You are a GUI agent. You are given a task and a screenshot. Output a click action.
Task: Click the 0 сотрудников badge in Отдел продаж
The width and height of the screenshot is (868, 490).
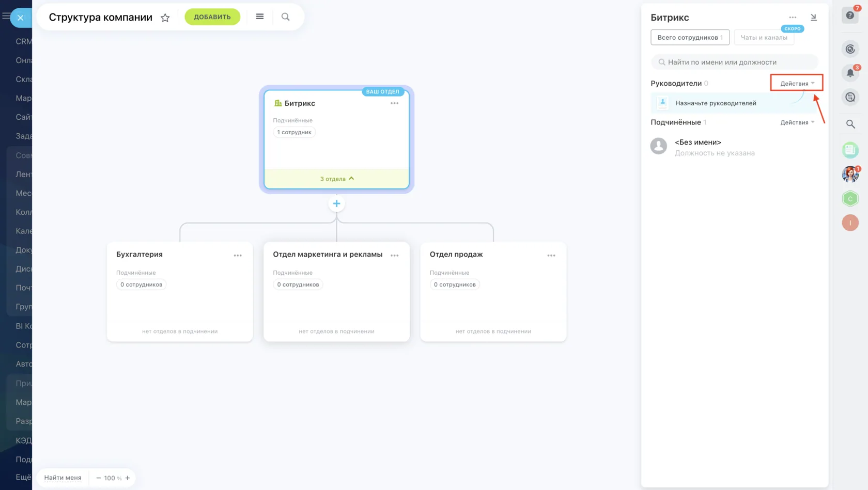click(455, 284)
